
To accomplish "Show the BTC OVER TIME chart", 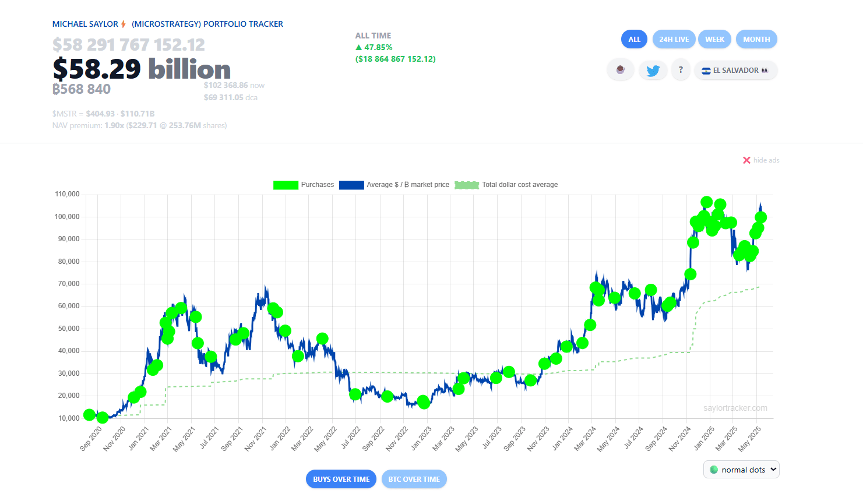I will (414, 479).
